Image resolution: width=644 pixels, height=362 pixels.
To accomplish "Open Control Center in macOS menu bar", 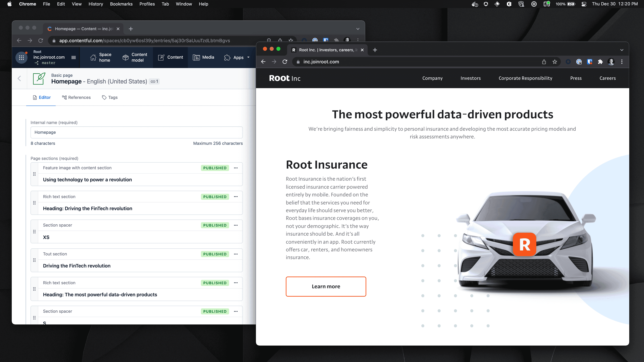I will [584, 4].
